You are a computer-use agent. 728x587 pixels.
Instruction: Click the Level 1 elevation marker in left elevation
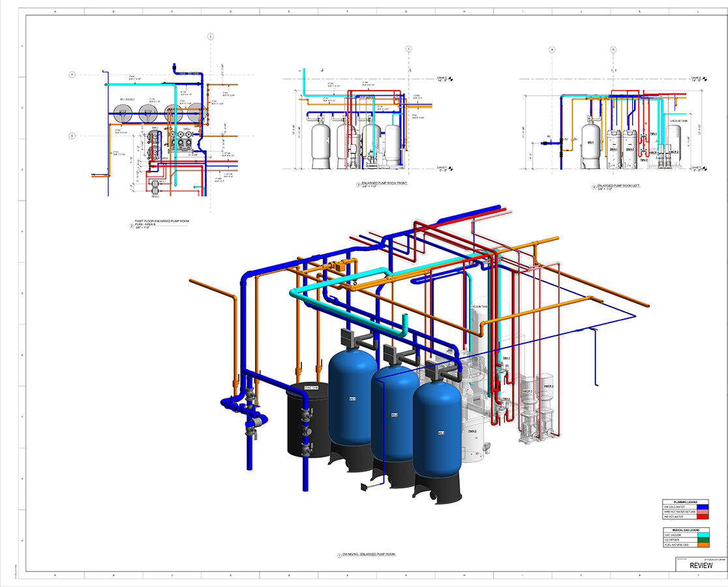click(695, 168)
